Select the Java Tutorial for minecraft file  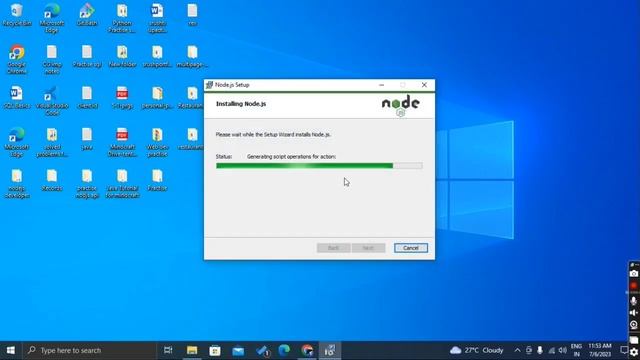point(122,184)
